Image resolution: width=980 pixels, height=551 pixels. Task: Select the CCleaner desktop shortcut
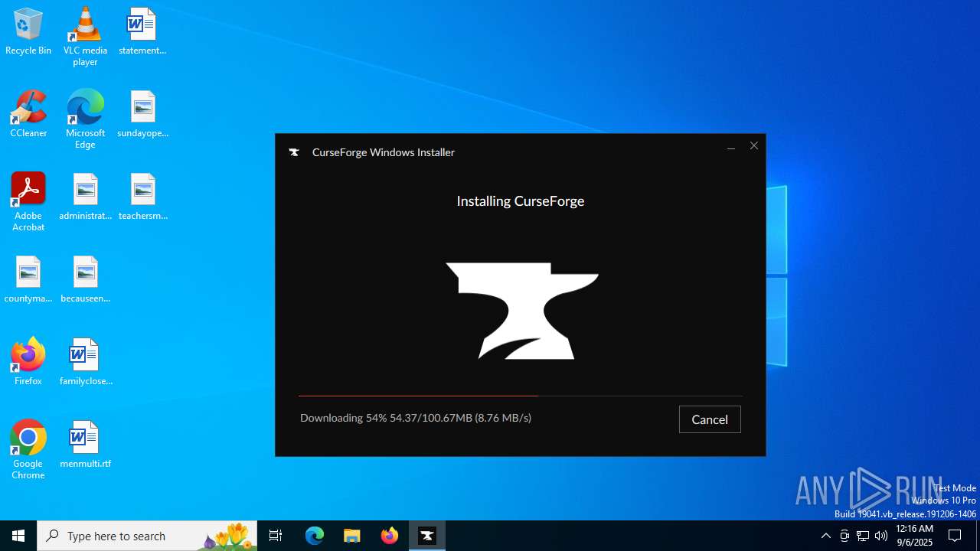[28, 114]
